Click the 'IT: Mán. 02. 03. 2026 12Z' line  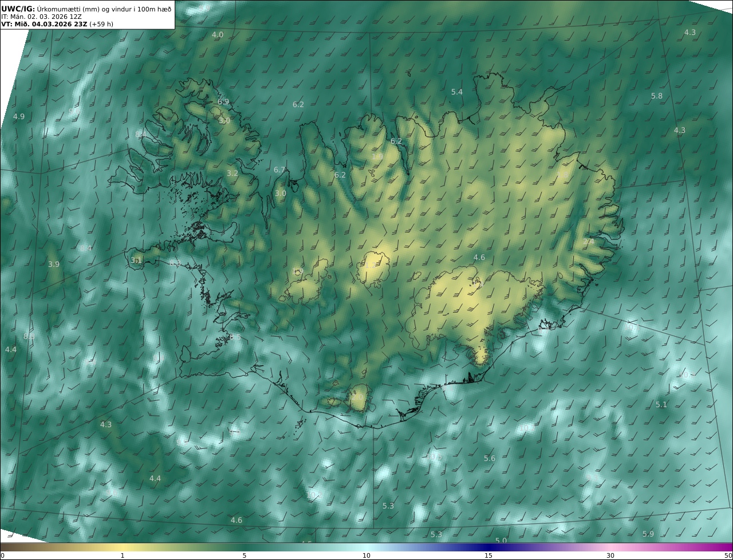(x=41, y=17)
